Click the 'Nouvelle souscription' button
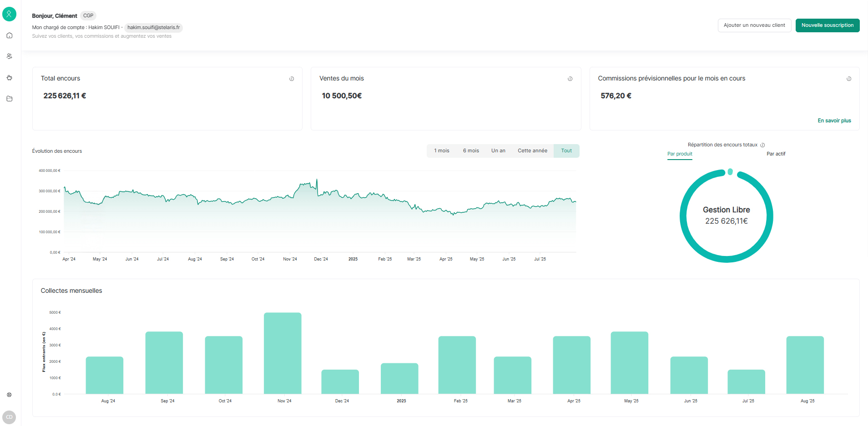 (827, 25)
